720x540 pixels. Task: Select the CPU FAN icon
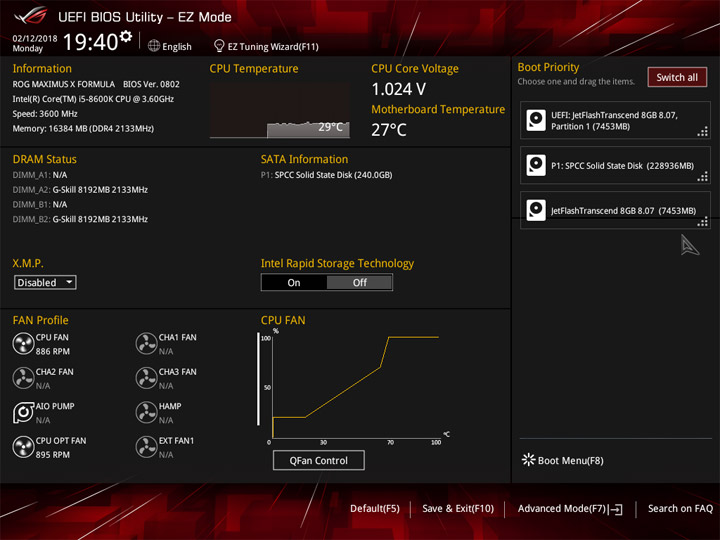click(x=23, y=344)
